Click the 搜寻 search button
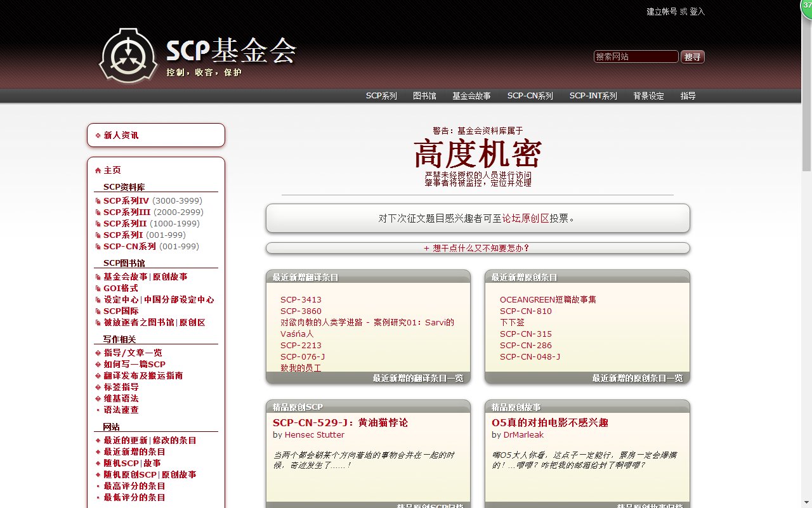Image resolution: width=812 pixels, height=508 pixels. tap(692, 56)
